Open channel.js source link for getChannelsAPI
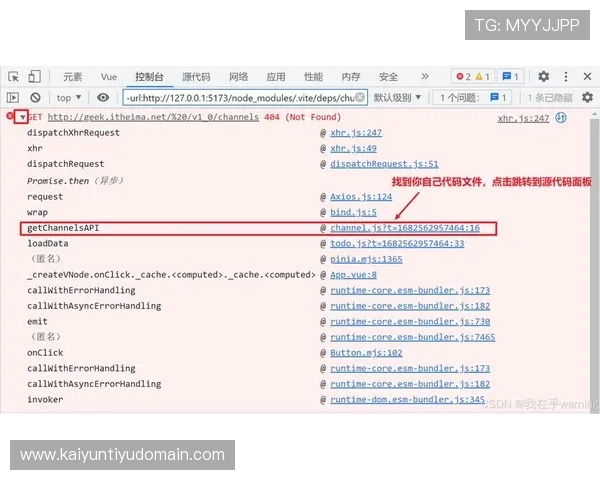Viewport: 600px width, 480px height. pos(405,228)
